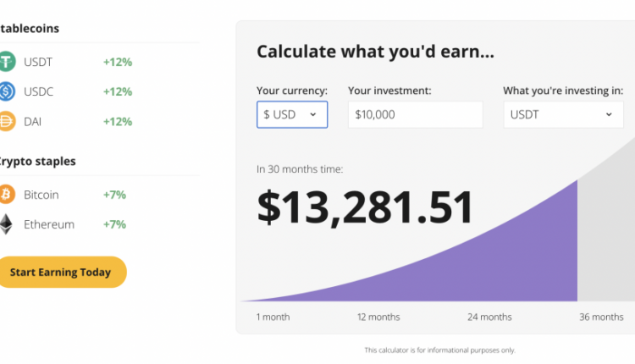Viewport: 635px width, 364px height.
Task: Click the USDC coin icon
Action: coord(7,91)
